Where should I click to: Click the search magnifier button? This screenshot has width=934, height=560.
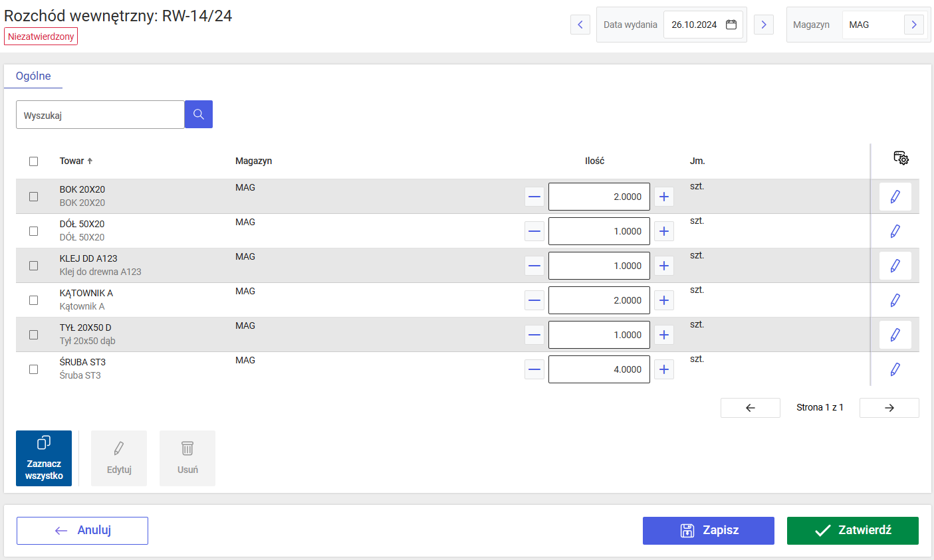(x=198, y=114)
